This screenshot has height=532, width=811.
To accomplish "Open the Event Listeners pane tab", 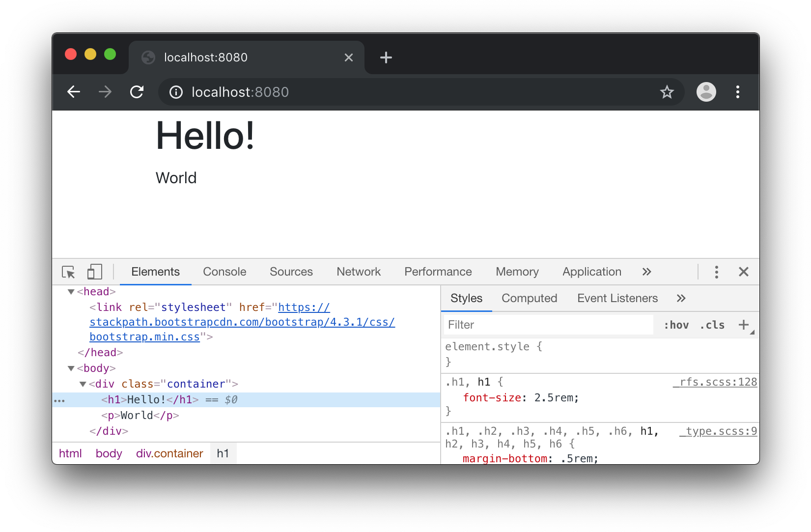I will click(x=617, y=298).
